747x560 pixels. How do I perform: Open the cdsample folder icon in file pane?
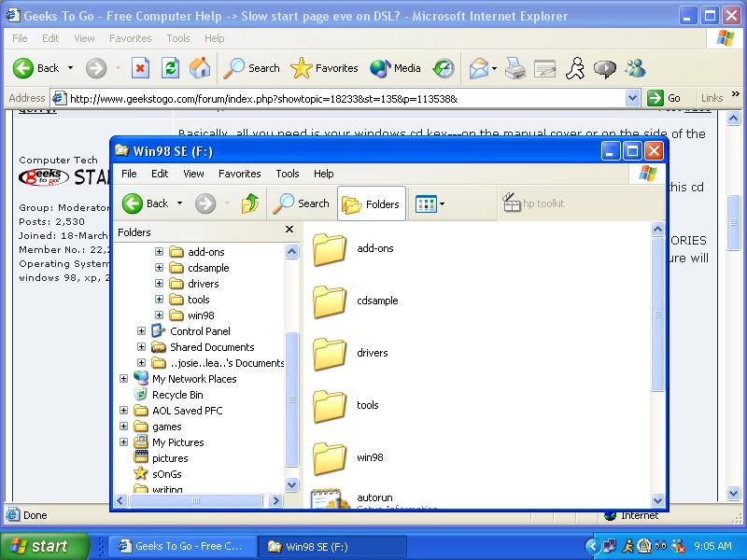tap(329, 301)
